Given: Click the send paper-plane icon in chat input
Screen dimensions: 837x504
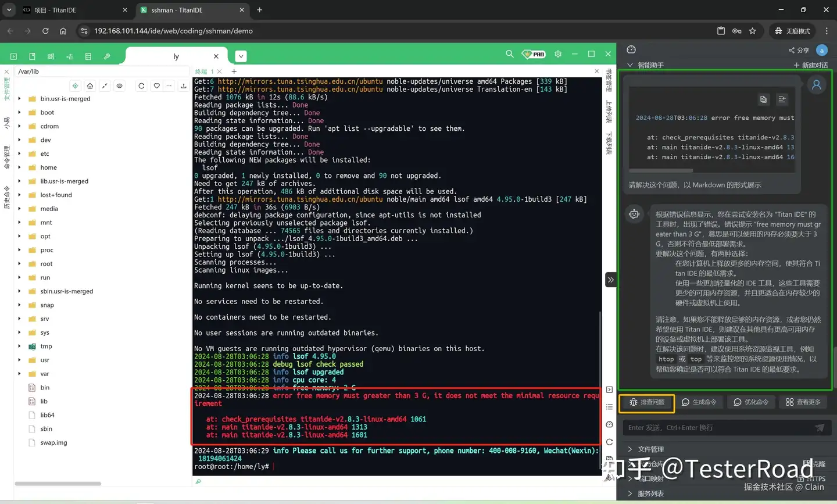Looking at the screenshot, I should [820, 427].
